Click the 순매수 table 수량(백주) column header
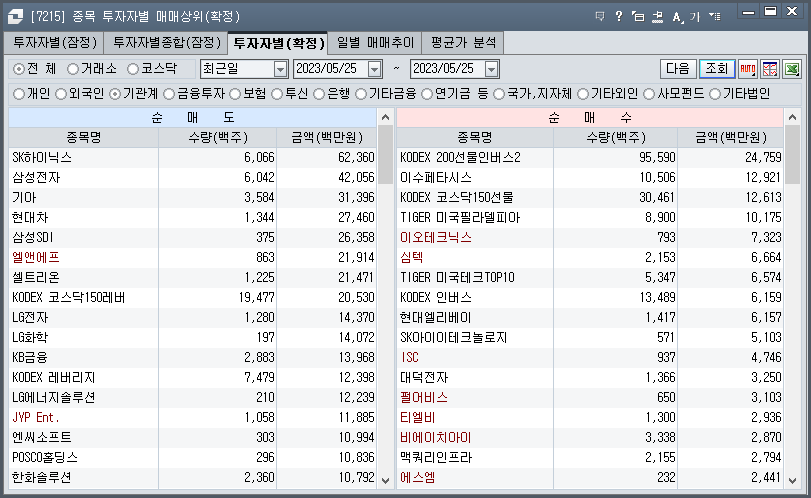This screenshot has width=811, height=498. pos(615,138)
